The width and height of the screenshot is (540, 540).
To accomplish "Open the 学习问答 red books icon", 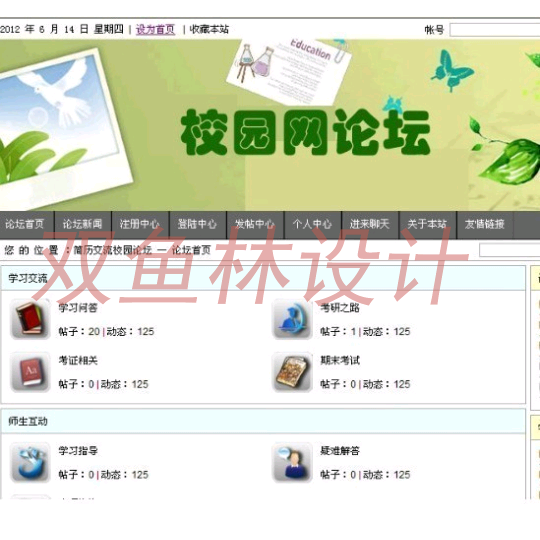I will [30, 319].
